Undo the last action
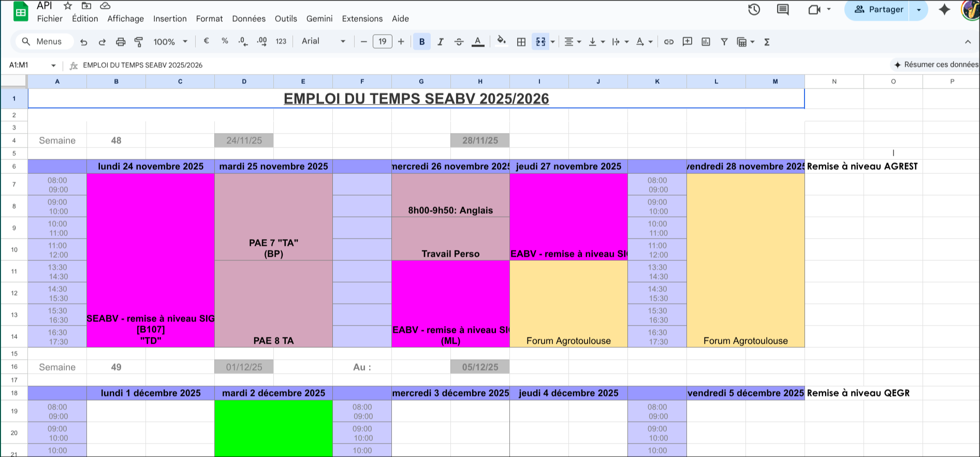Image resolution: width=980 pixels, height=457 pixels. [84, 42]
